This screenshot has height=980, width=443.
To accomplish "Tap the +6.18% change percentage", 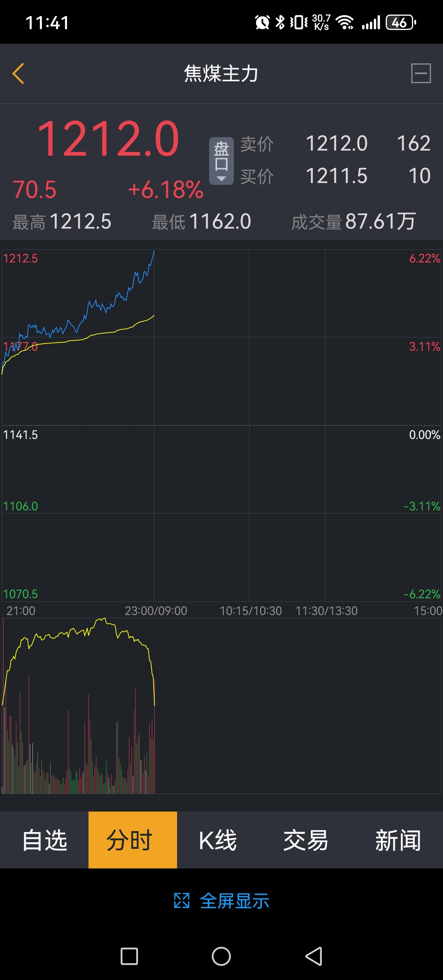I will (165, 190).
